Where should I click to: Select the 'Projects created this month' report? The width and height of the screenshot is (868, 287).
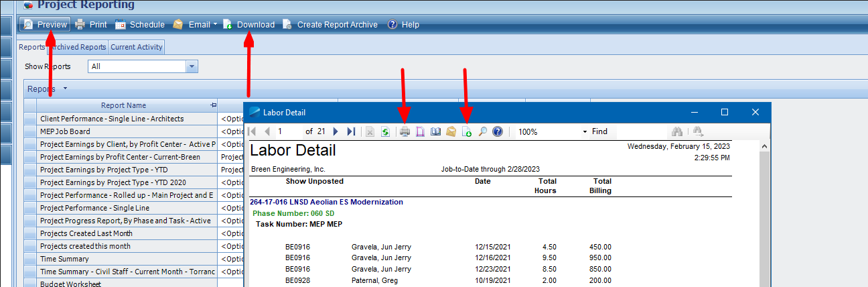click(127, 246)
